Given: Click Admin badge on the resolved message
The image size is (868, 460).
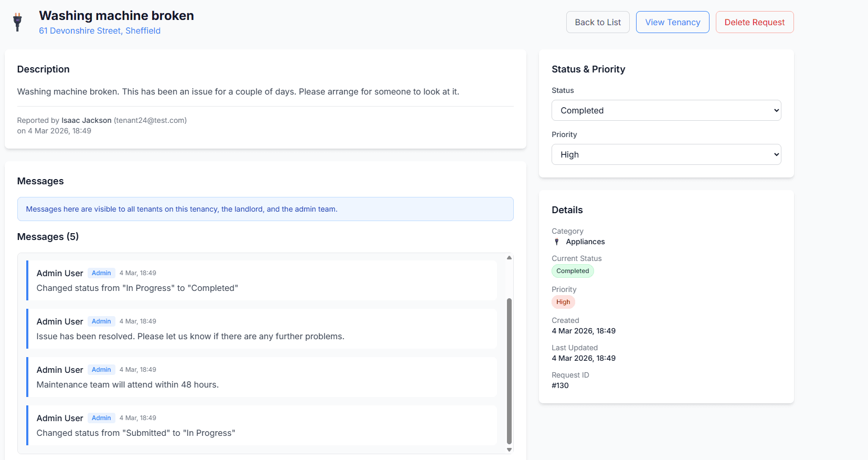Looking at the screenshot, I should (x=101, y=321).
